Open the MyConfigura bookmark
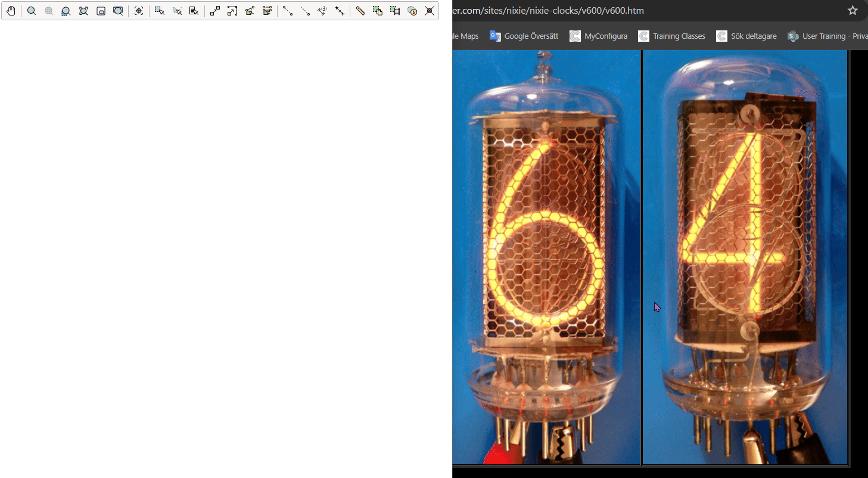The width and height of the screenshot is (868, 478). (599, 36)
